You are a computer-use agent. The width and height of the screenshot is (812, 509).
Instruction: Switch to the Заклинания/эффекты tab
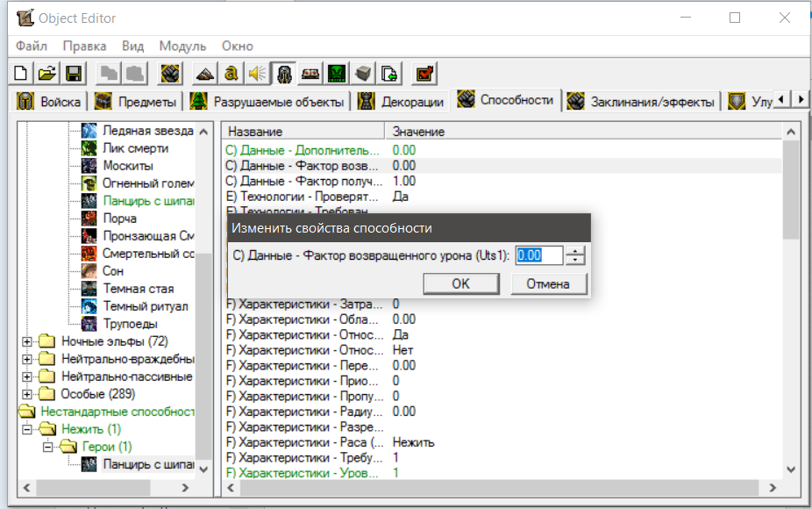coord(642,102)
